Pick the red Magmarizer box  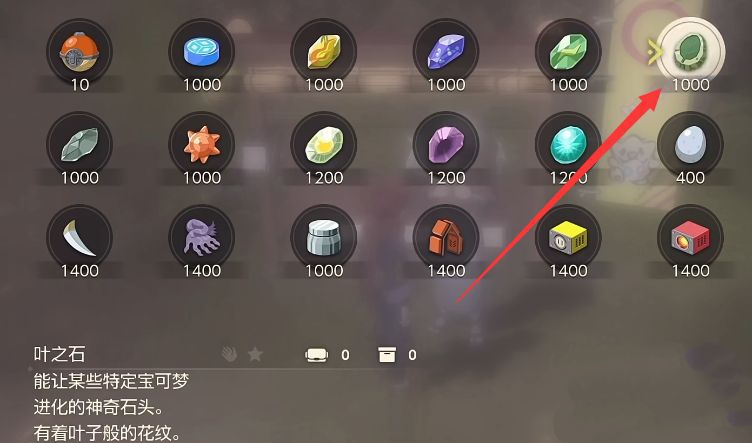690,238
